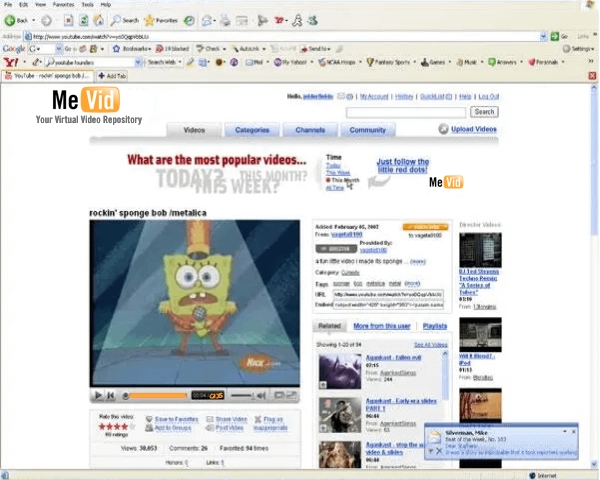Open the Google search box dropdown
Image resolution: width=600 pixels, height=480 pixels.
pyautogui.click(x=59, y=49)
